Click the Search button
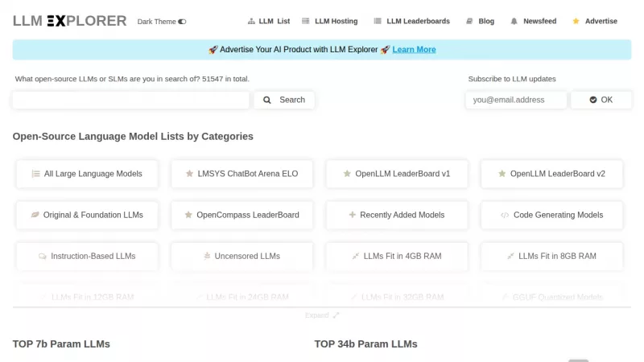Screen dimensions: 644x362 [284, 100]
